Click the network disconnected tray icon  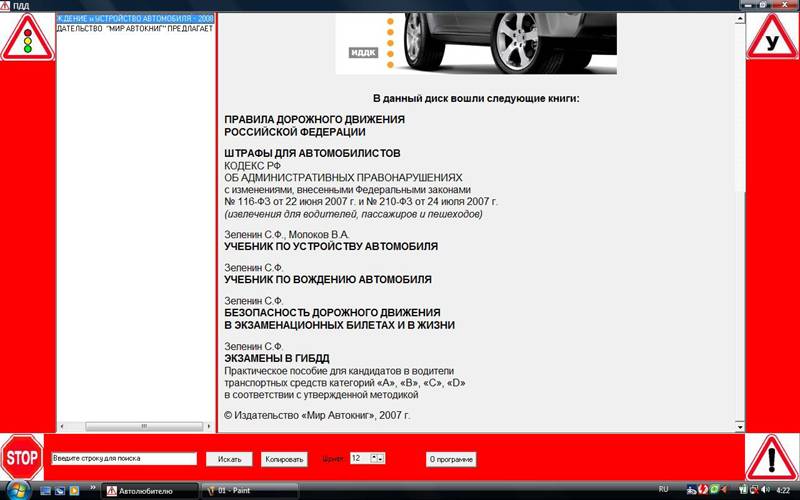click(x=754, y=490)
